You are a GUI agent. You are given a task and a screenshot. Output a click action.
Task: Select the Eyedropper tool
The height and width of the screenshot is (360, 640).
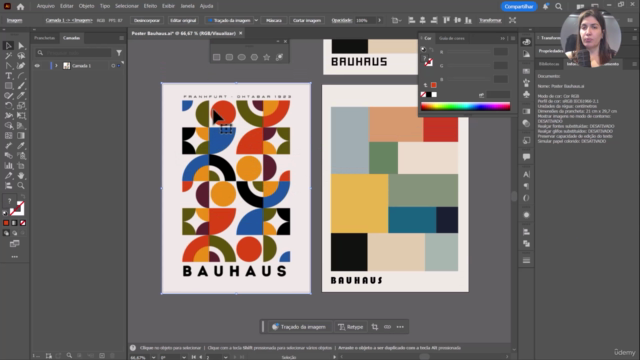[21, 145]
